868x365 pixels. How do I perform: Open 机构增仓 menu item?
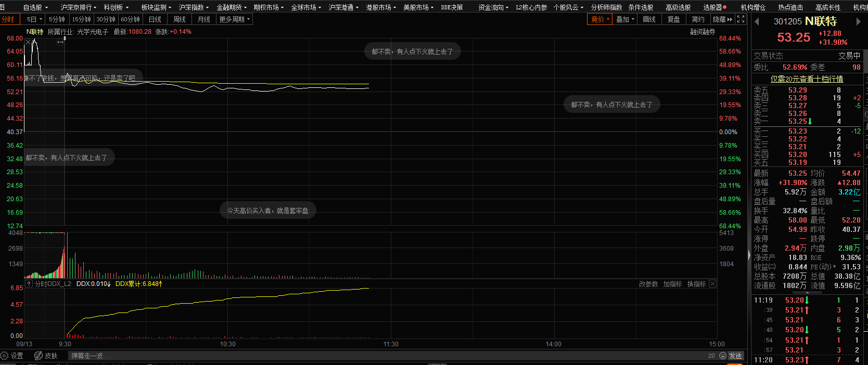coord(753,7)
